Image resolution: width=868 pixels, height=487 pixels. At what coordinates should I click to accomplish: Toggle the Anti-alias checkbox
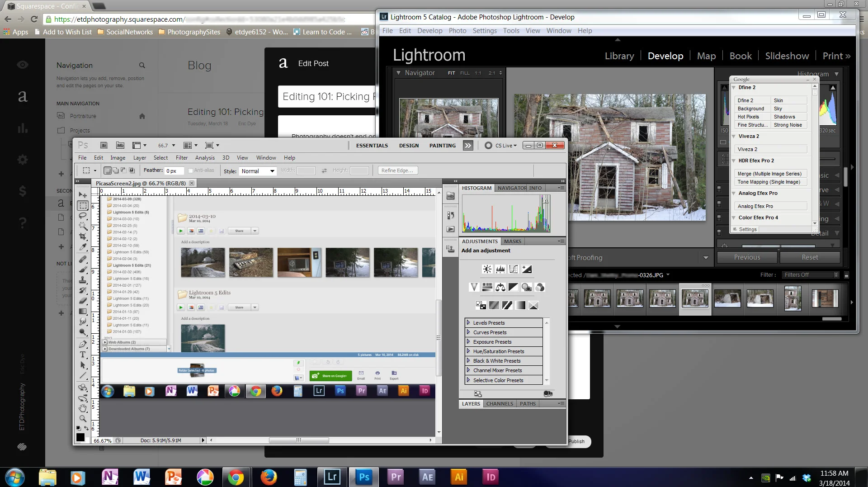tap(191, 170)
